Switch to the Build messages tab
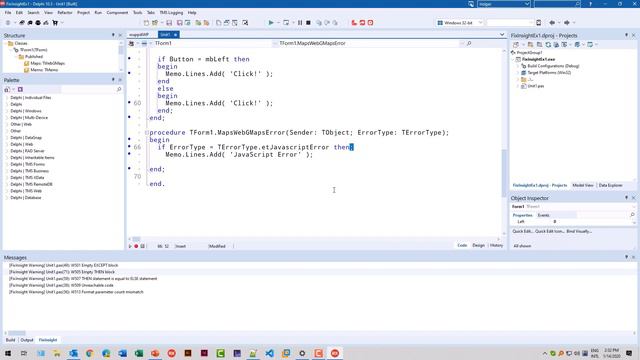640x360 pixels. (x=10, y=340)
